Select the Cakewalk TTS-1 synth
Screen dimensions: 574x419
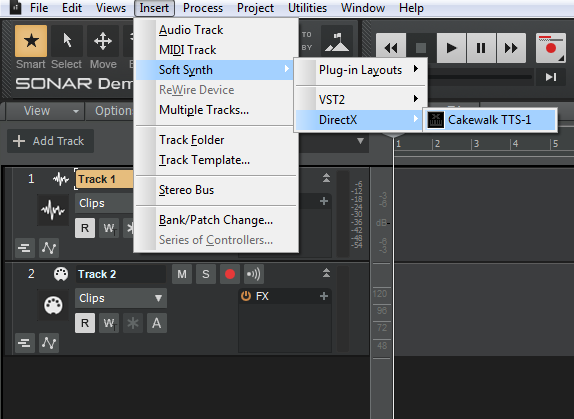491,120
